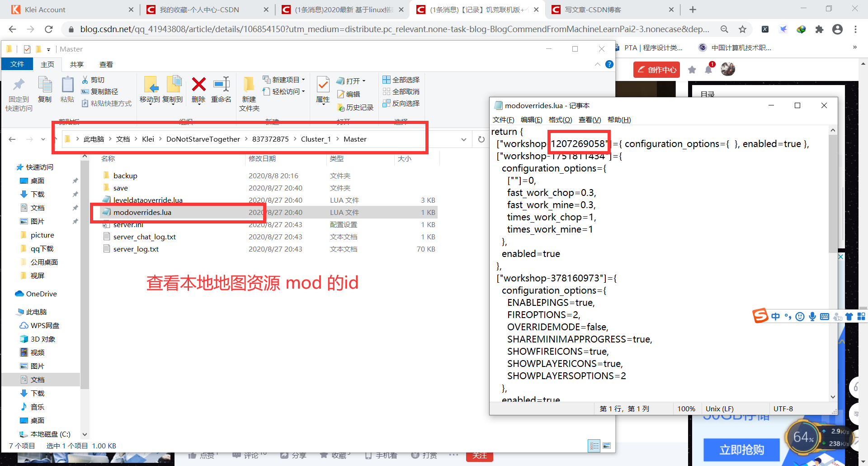The image size is (868, 466).
Task: Click the Properties (属性) icon
Action: point(323,85)
